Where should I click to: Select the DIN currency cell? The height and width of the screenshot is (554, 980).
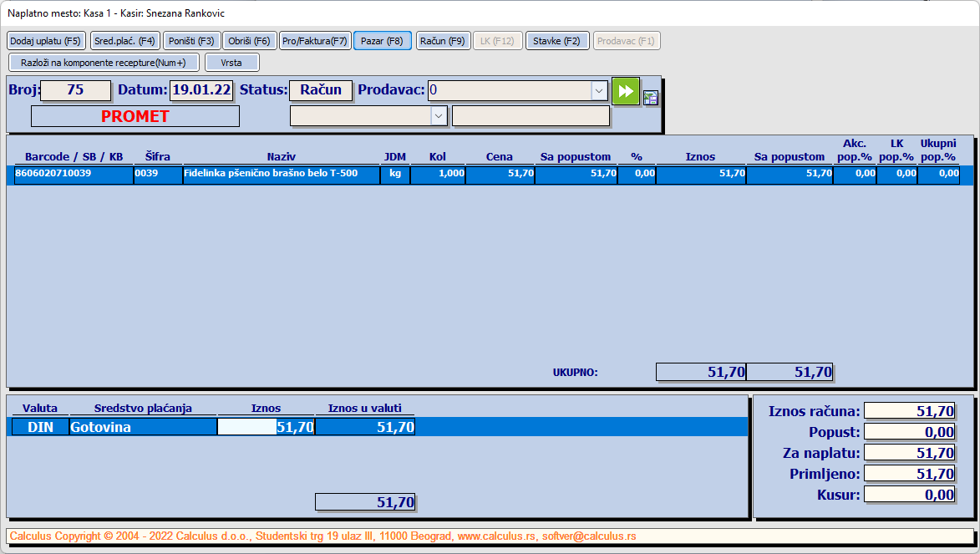40,427
